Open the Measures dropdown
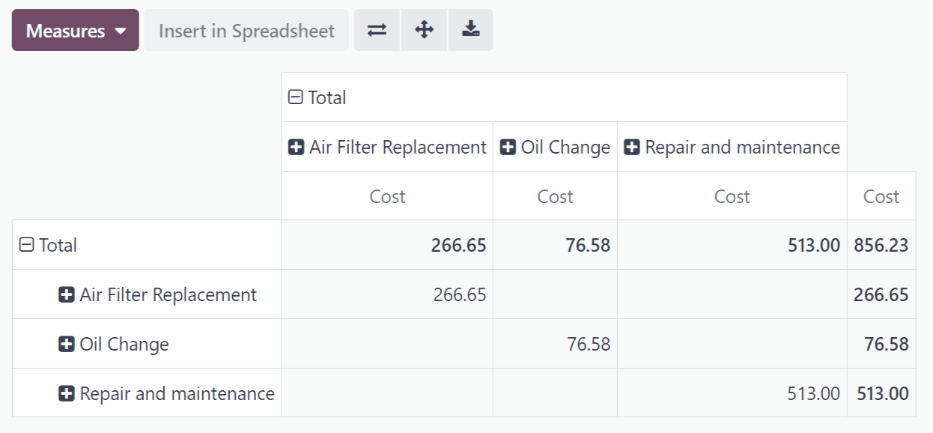The width and height of the screenshot is (933, 433). pyautogui.click(x=75, y=31)
